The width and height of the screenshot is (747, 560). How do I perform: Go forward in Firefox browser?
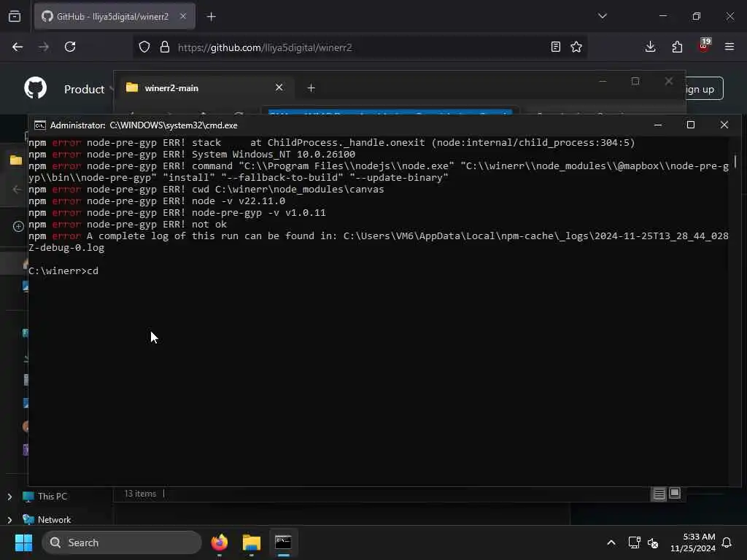(x=43, y=47)
